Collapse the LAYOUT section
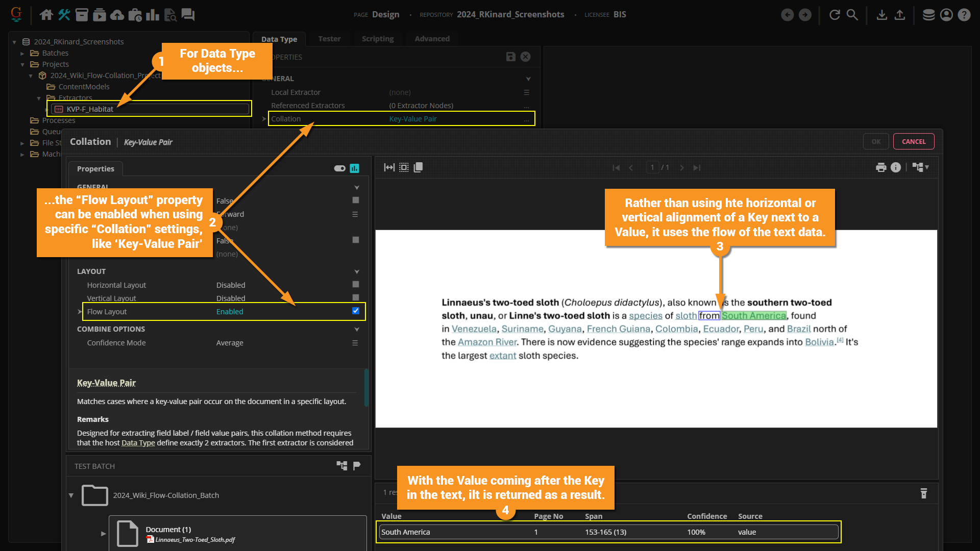980x551 pixels. pos(356,271)
